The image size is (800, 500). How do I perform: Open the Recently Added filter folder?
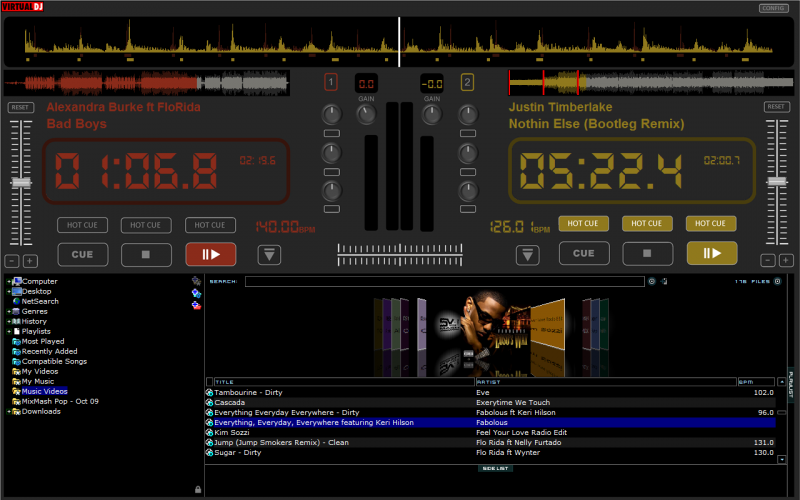(49, 351)
